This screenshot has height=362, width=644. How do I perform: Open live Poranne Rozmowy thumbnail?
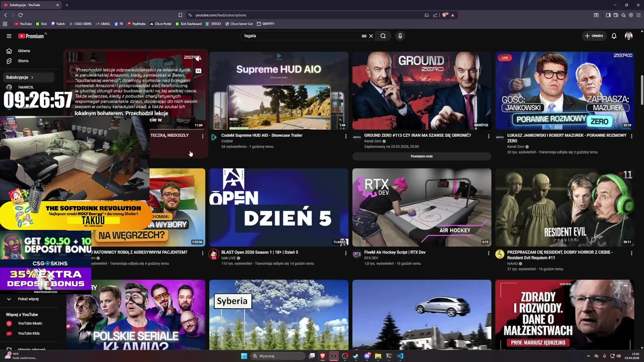[565, 90]
